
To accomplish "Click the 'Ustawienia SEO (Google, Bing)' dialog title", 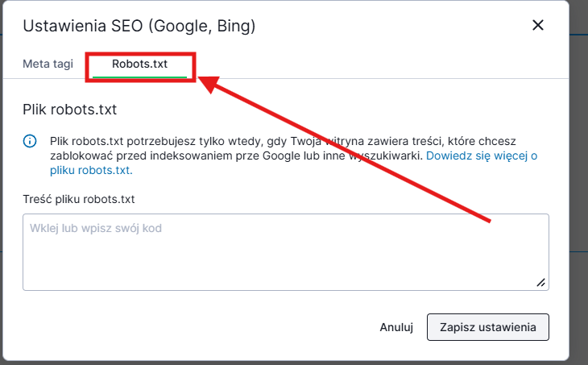I will (139, 26).
